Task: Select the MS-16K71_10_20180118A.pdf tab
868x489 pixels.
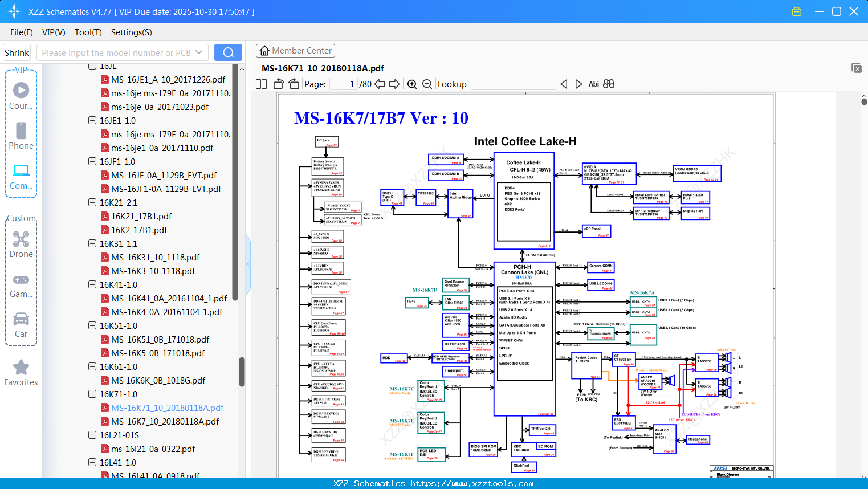Action: coord(323,68)
